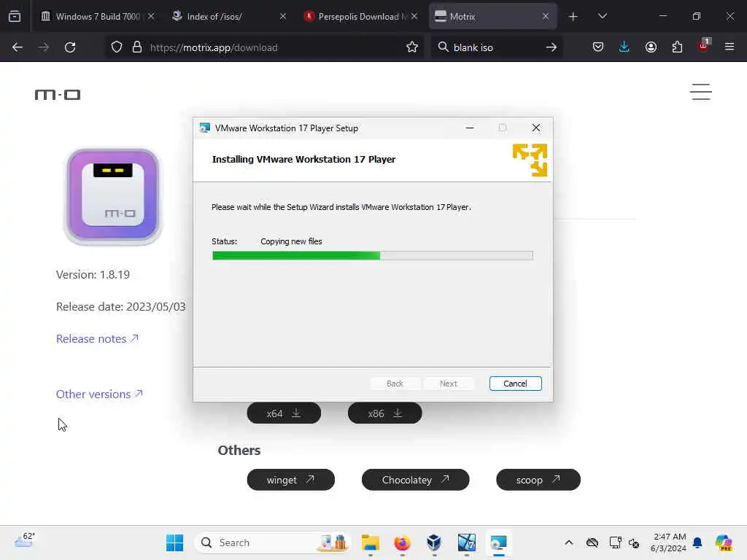The image size is (747, 560).
Task: Click the Motrix logo in header
Action: [x=58, y=95]
